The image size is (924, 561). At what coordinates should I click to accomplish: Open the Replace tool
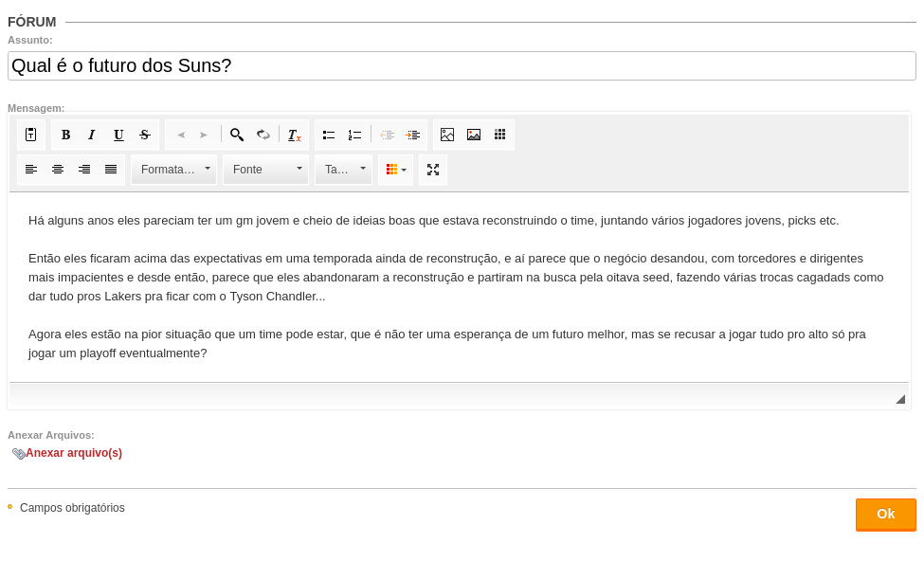(x=263, y=135)
